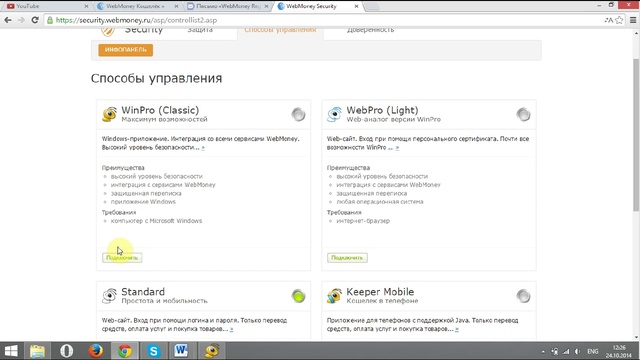Click the volume speaker tray icon

tap(577, 351)
